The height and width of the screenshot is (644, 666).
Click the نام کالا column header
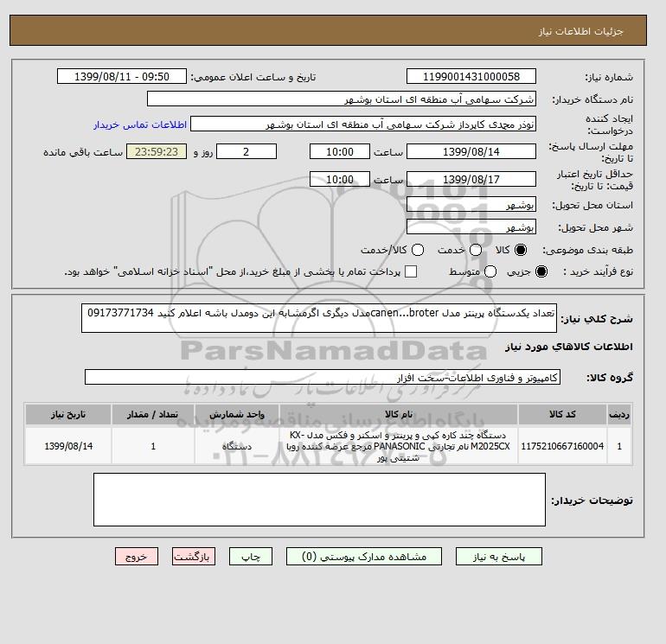click(x=399, y=414)
